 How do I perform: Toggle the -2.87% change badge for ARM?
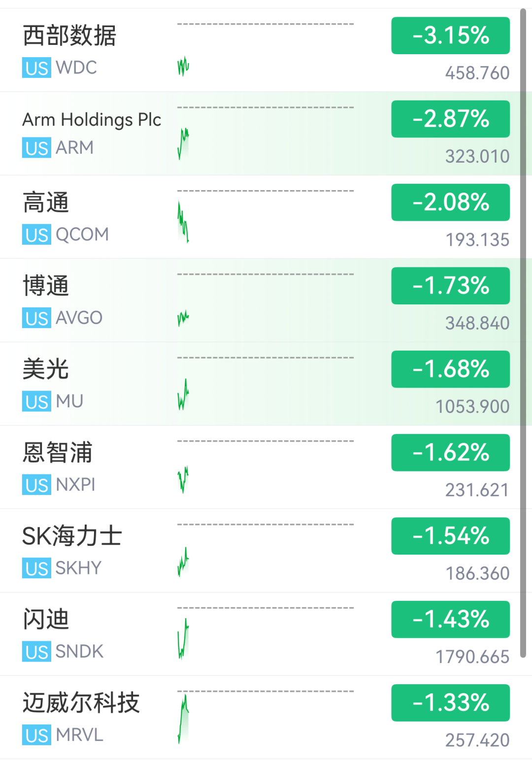450,119
